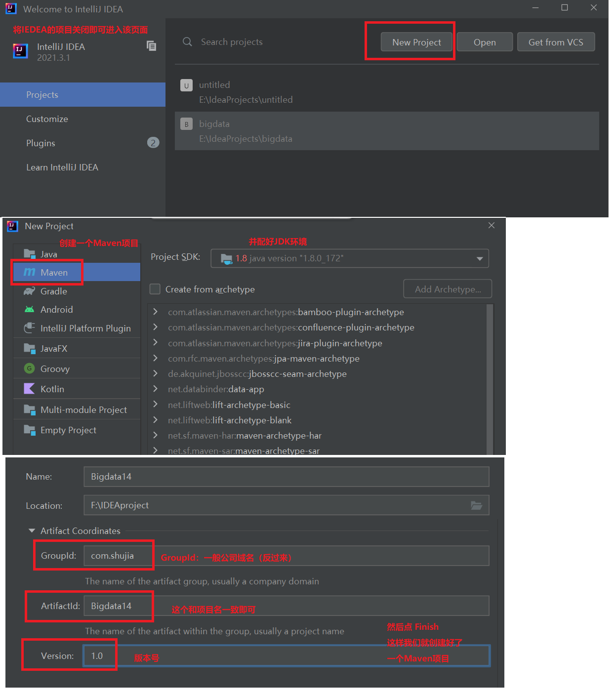Screen dimensions: 616x696
Task: Click the IntelliJ icon in New Project title bar
Action: pos(12,226)
